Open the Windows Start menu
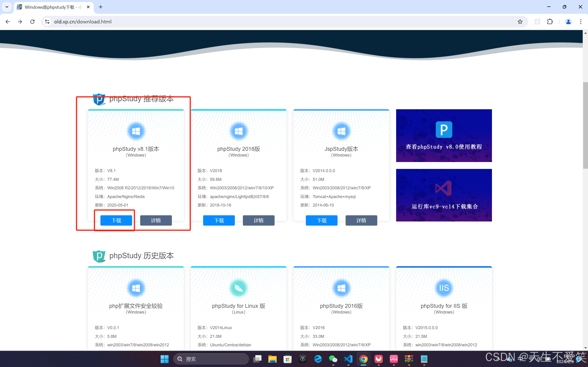The height and width of the screenshot is (367, 588). click(165, 359)
